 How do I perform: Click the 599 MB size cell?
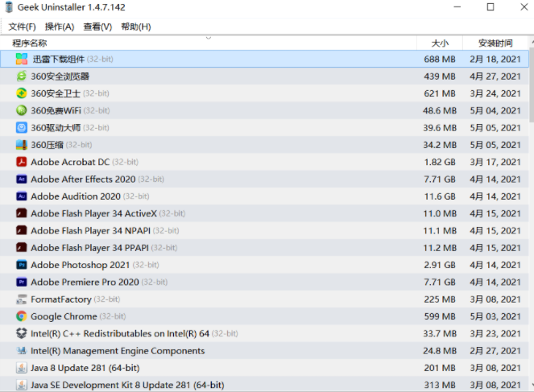click(440, 316)
